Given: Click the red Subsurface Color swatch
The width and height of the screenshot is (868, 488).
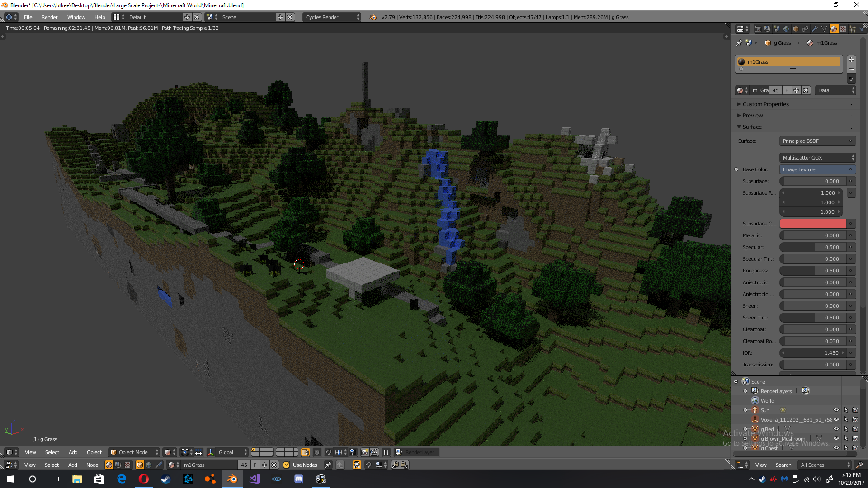Looking at the screenshot, I should [x=813, y=224].
